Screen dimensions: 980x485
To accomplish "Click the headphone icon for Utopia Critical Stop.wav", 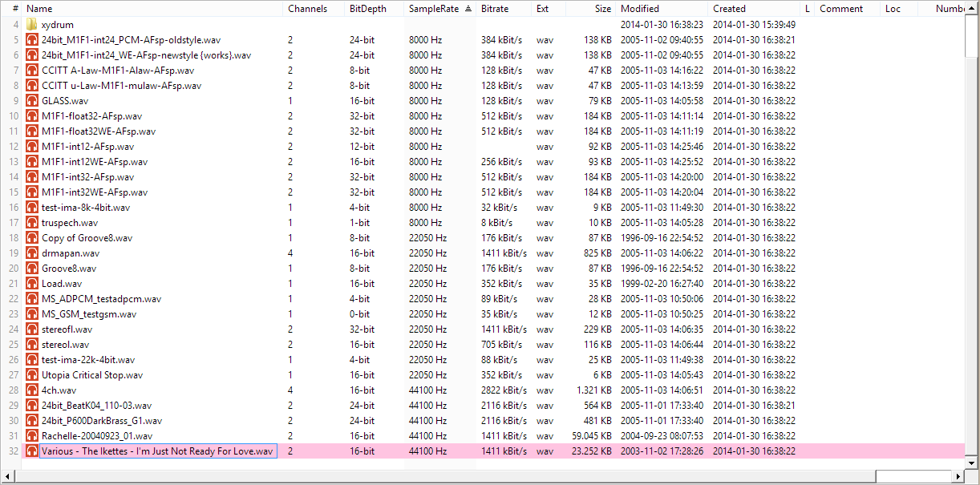I will click(32, 374).
